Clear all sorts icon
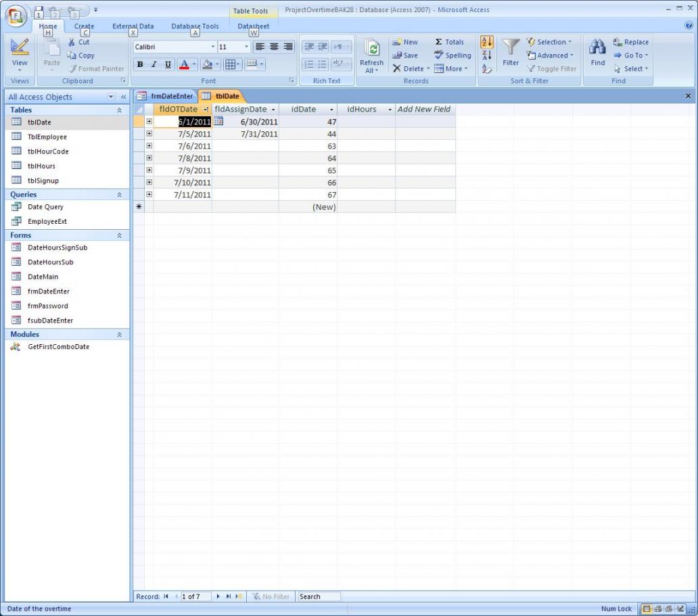Image resolution: width=698 pixels, height=616 pixels. tap(486, 68)
